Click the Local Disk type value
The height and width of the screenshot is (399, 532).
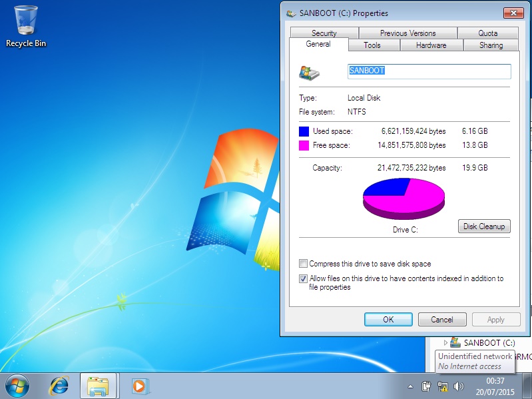pos(364,98)
